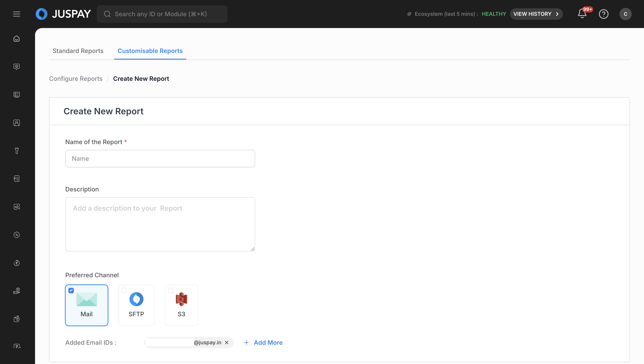Viewport: 644px width, 364px height.
Task: Open notifications bell with 99+ badge
Action: (x=582, y=14)
